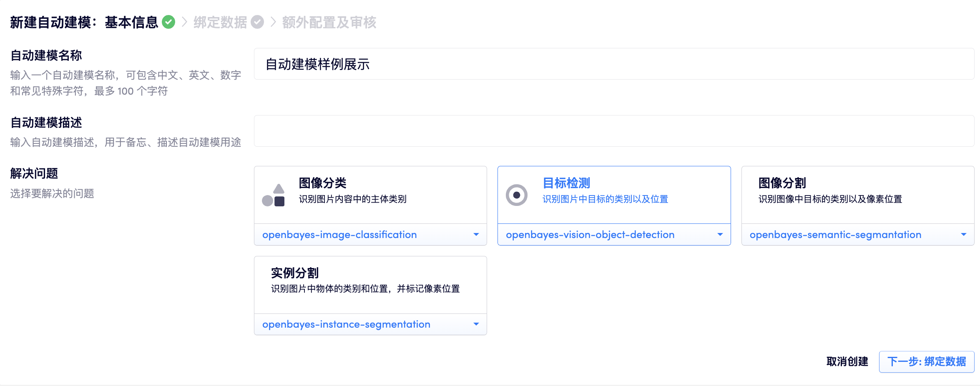
Task: Open the openbayes-image-classification dropdown
Action: coord(370,235)
